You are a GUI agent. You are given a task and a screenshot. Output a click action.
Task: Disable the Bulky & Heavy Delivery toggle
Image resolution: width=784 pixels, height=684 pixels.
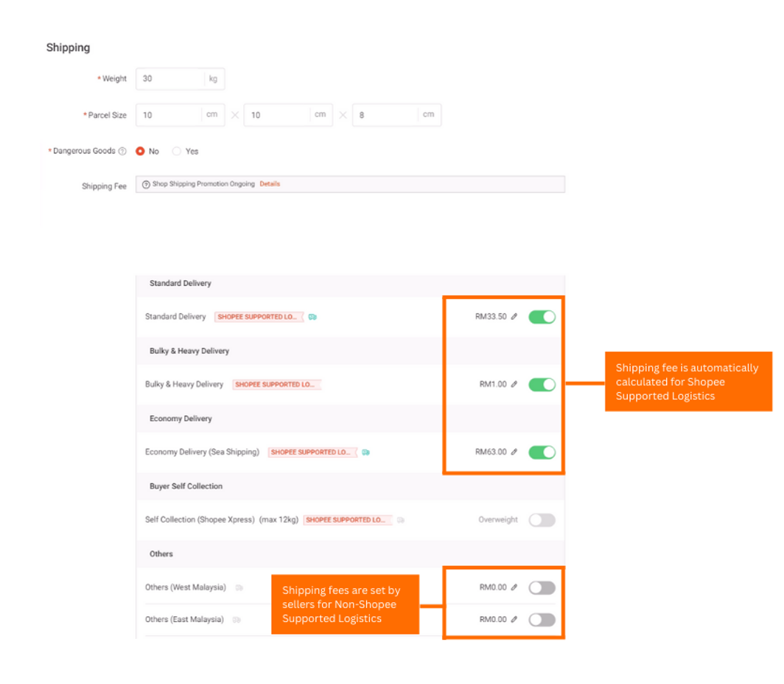pos(542,384)
